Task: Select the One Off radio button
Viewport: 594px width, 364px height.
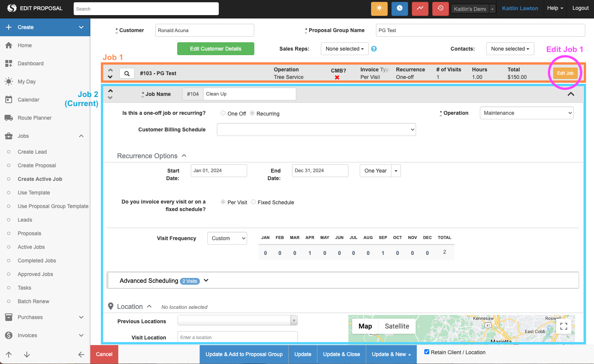Action: click(223, 113)
